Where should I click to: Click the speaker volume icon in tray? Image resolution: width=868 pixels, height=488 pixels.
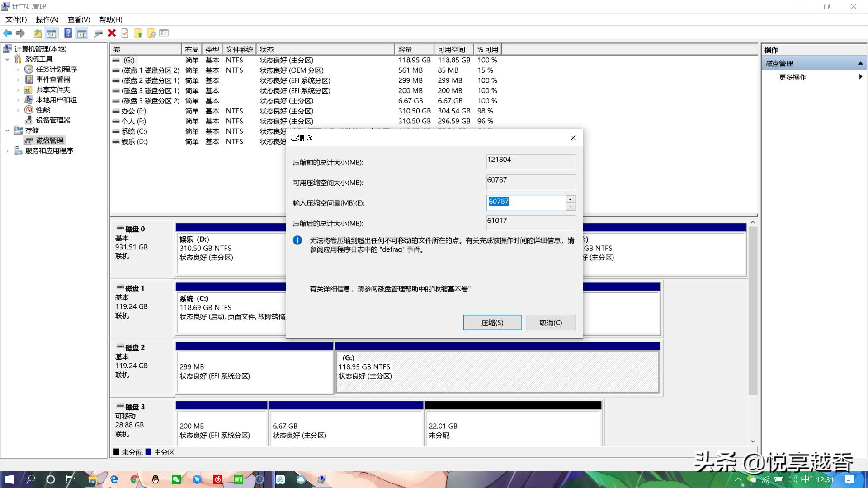click(x=792, y=480)
